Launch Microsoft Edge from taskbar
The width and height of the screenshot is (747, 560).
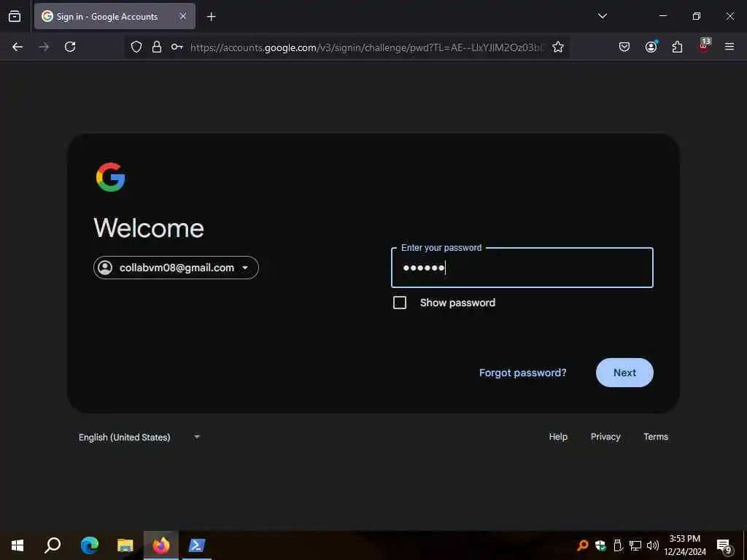tap(90, 545)
